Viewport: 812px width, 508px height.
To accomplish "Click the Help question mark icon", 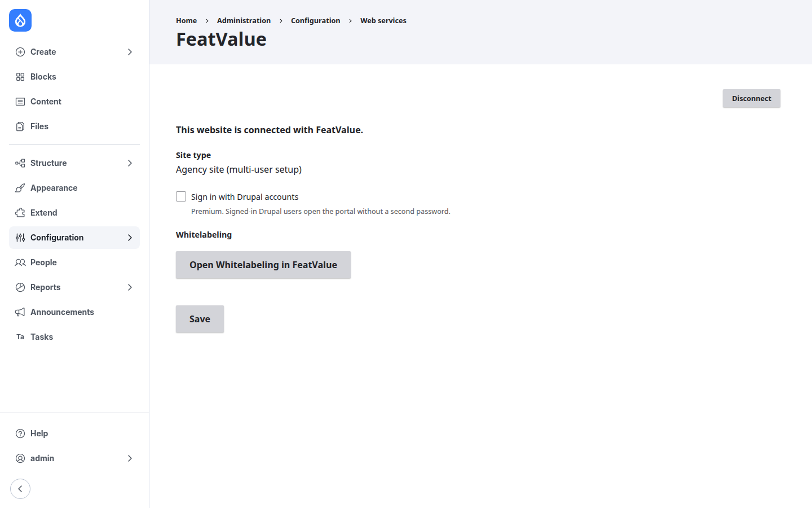I will 20,433.
